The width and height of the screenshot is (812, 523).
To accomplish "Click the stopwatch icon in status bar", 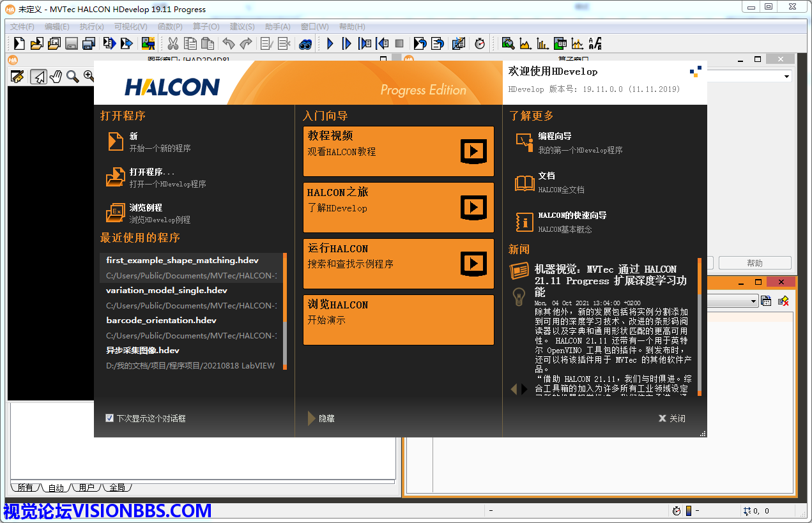I will click(x=677, y=511).
